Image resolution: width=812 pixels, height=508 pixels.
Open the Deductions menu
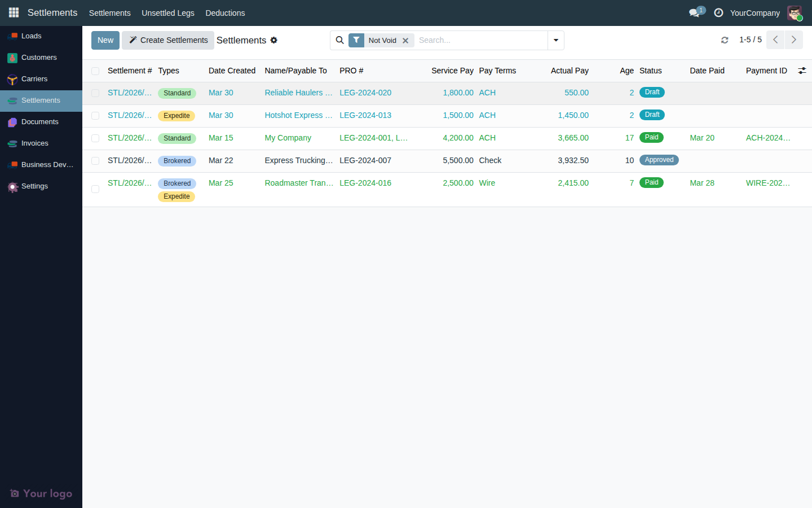coord(225,13)
